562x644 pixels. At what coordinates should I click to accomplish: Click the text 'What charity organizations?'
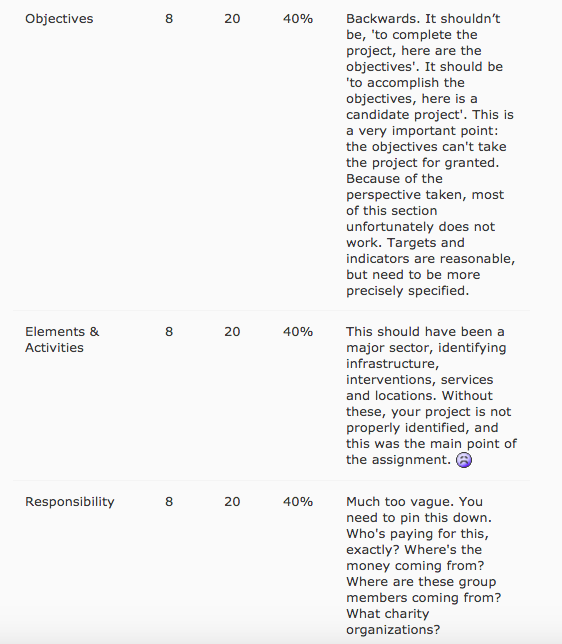pyautogui.click(x=393, y=622)
